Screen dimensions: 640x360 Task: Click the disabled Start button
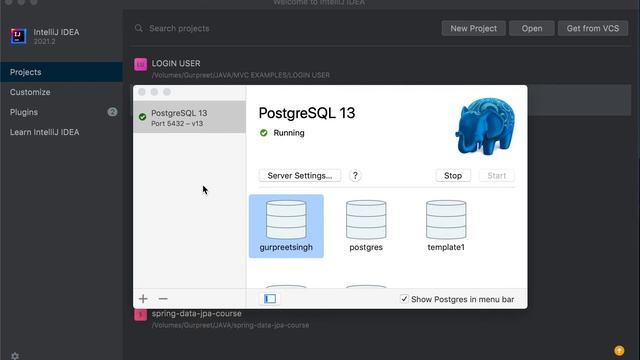click(497, 176)
